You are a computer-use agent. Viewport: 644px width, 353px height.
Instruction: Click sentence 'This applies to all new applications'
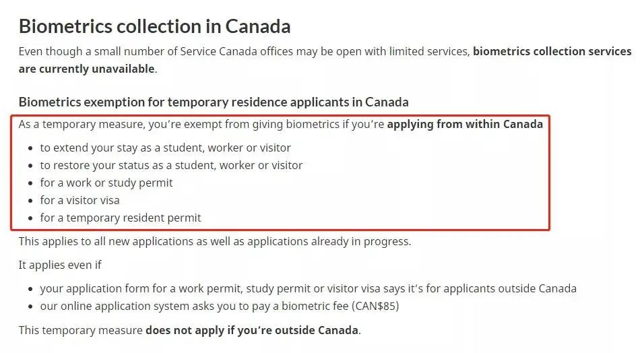coord(215,241)
